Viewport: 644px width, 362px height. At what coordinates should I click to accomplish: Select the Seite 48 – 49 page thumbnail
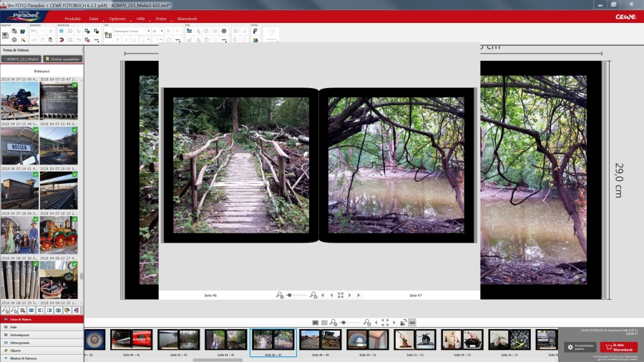320,340
